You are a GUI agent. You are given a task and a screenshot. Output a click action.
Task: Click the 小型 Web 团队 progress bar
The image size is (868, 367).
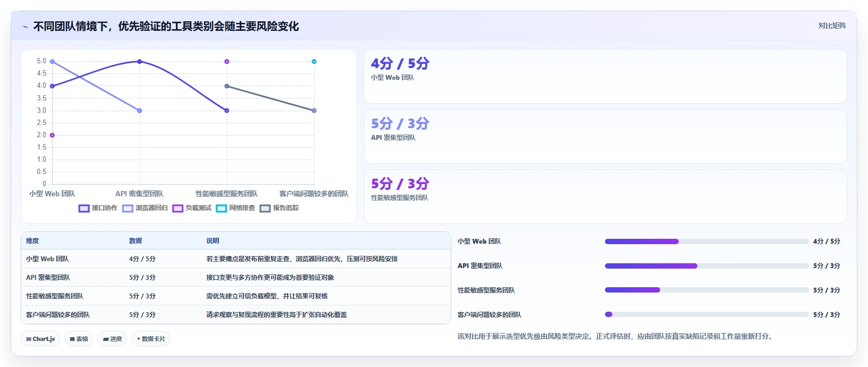[706, 241]
